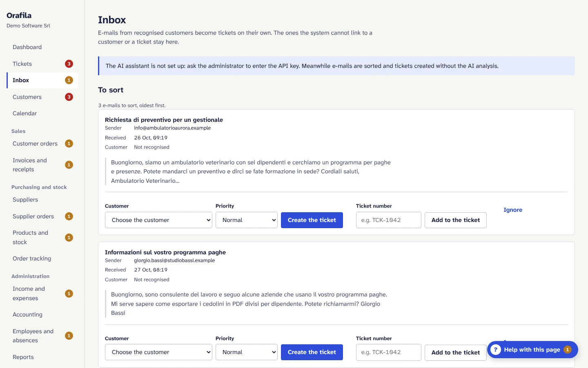Create the ticket for the Richiesta di preventivo email
The height and width of the screenshot is (368, 588).
click(312, 220)
